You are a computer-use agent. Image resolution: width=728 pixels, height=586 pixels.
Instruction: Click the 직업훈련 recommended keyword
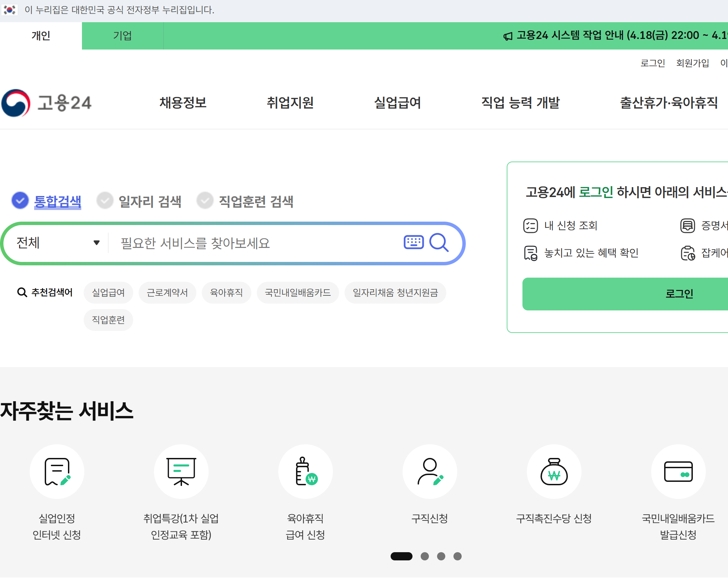click(x=108, y=320)
